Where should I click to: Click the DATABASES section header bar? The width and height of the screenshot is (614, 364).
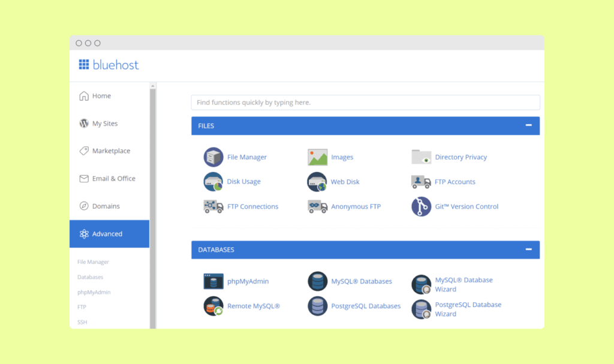[x=366, y=249]
